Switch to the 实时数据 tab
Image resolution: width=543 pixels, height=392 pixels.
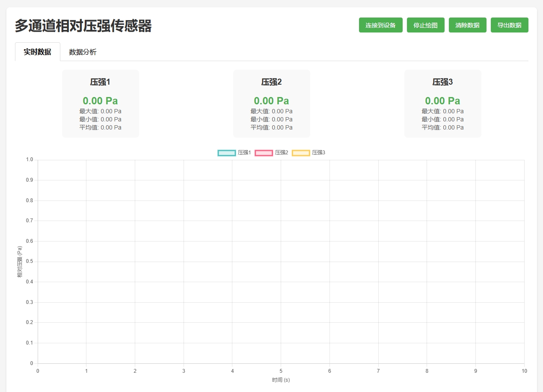38,52
